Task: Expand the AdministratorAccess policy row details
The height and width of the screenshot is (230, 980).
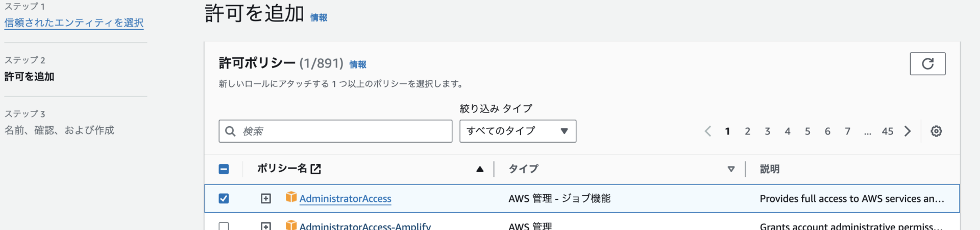Action: pyautogui.click(x=266, y=198)
